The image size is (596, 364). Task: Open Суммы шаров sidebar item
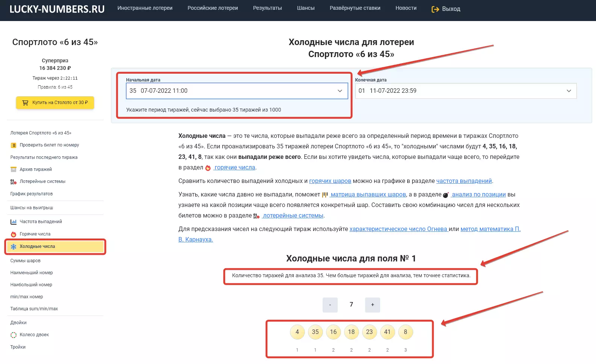click(25, 261)
